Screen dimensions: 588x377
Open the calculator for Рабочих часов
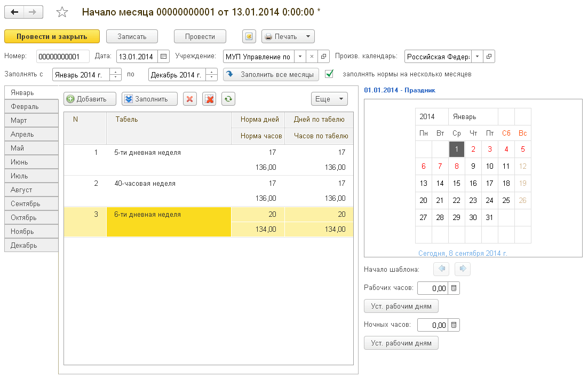pyautogui.click(x=454, y=288)
